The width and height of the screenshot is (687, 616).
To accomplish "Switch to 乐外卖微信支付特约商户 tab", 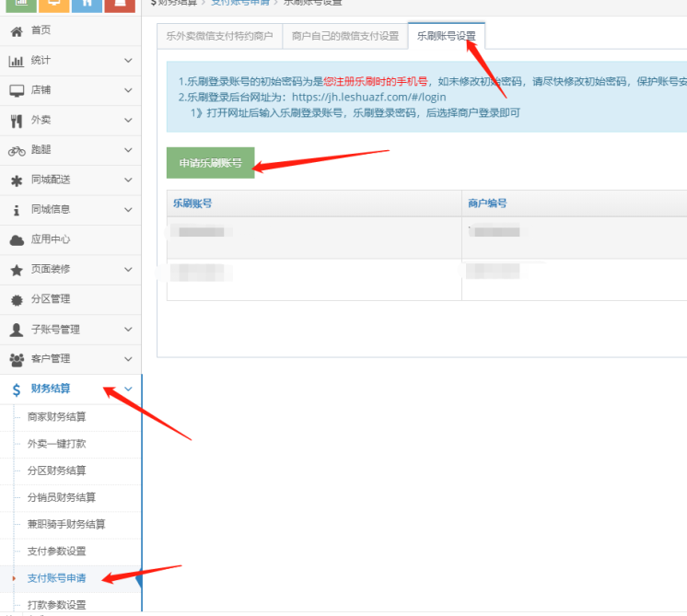I will point(217,37).
